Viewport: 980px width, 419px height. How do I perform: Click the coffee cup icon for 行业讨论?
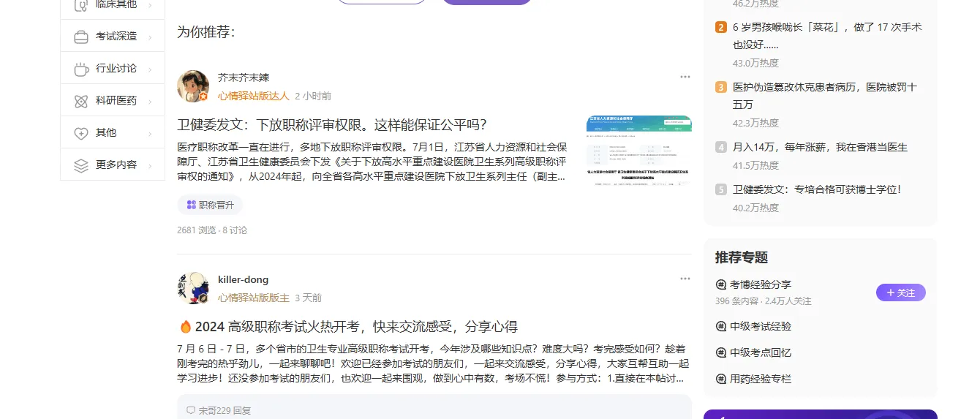click(81, 69)
